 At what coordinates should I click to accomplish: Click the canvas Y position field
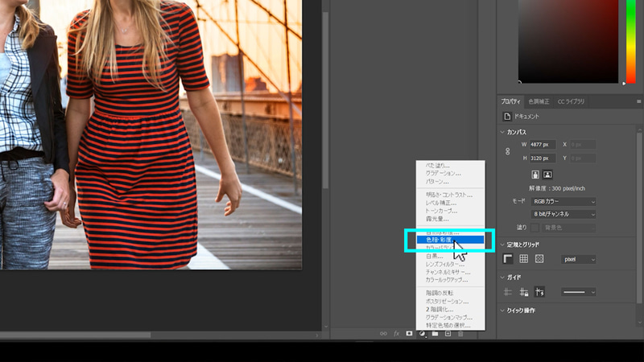click(x=583, y=158)
